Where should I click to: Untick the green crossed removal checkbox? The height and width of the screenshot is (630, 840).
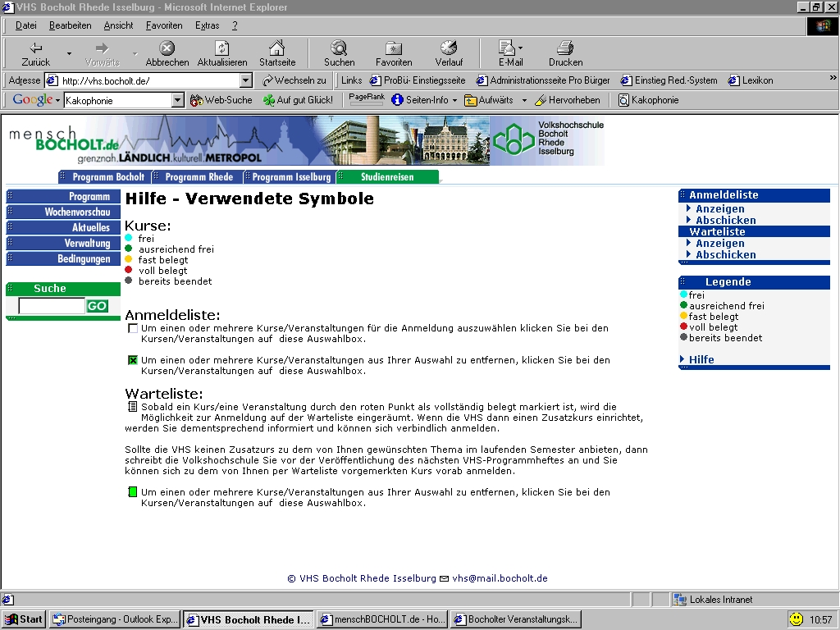click(x=133, y=360)
